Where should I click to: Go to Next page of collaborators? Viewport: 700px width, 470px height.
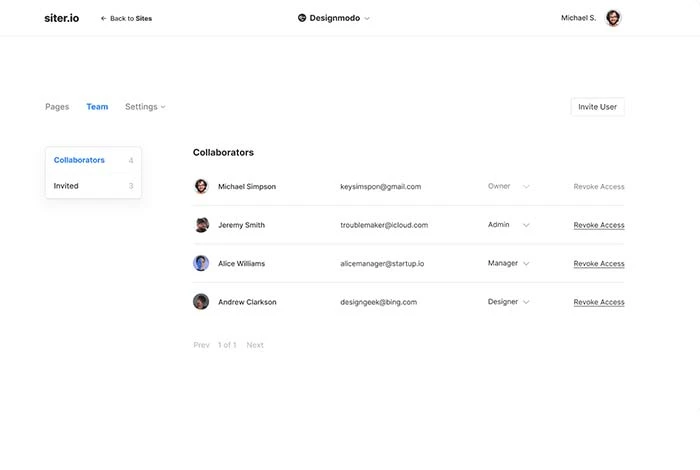tap(255, 345)
